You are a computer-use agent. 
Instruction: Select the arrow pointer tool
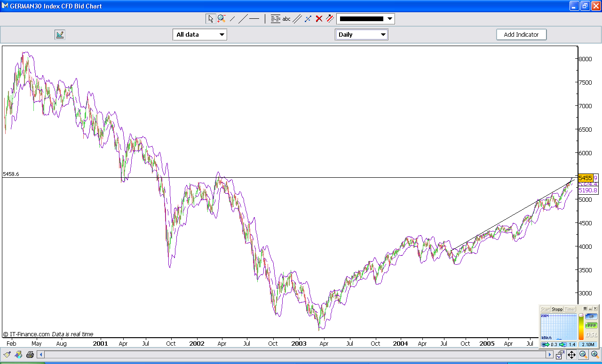coord(210,19)
